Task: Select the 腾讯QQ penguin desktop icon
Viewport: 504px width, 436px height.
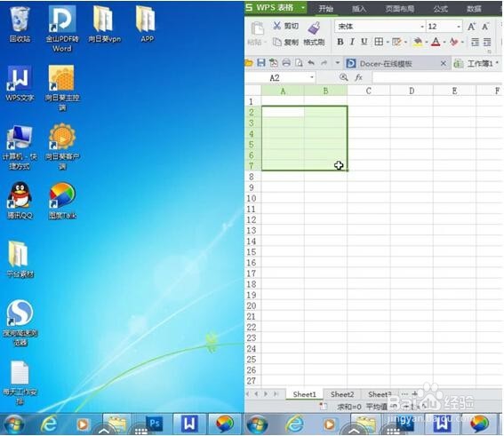Action: tap(20, 201)
